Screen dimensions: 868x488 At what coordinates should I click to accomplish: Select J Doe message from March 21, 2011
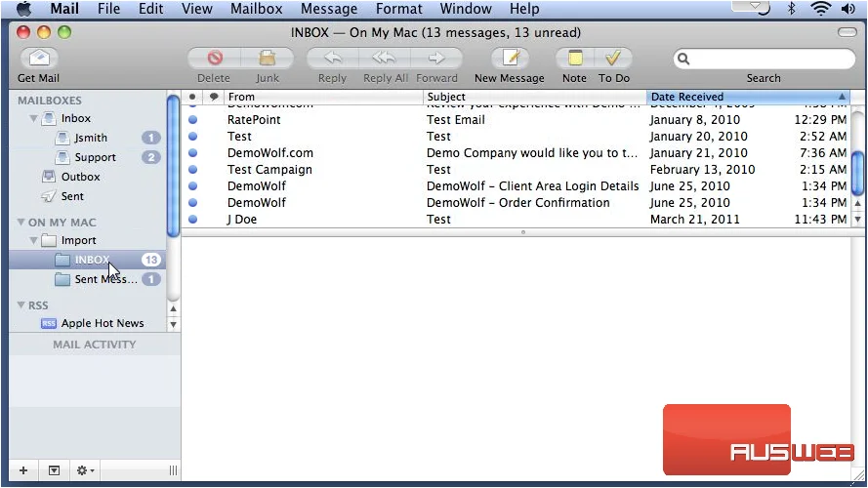(517, 219)
